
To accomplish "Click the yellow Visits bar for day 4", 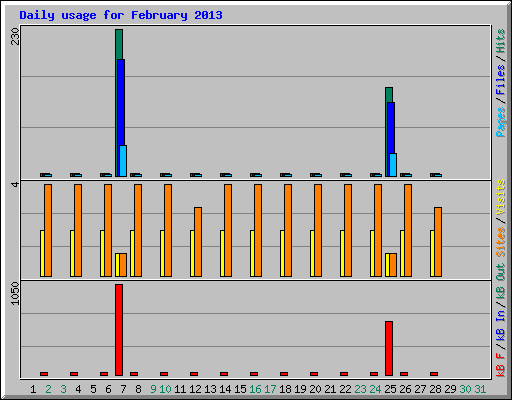I will pos(72,253).
